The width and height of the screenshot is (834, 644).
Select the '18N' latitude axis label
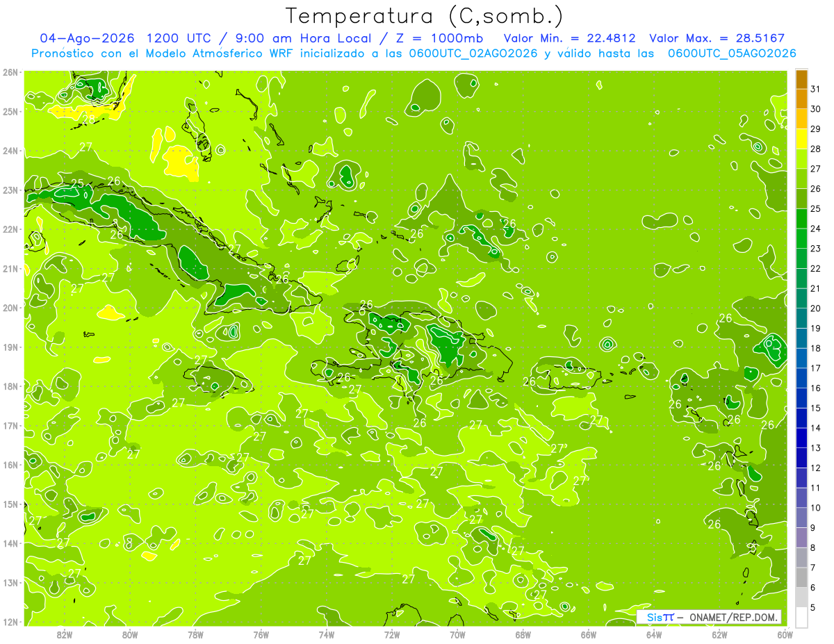[x=10, y=386]
